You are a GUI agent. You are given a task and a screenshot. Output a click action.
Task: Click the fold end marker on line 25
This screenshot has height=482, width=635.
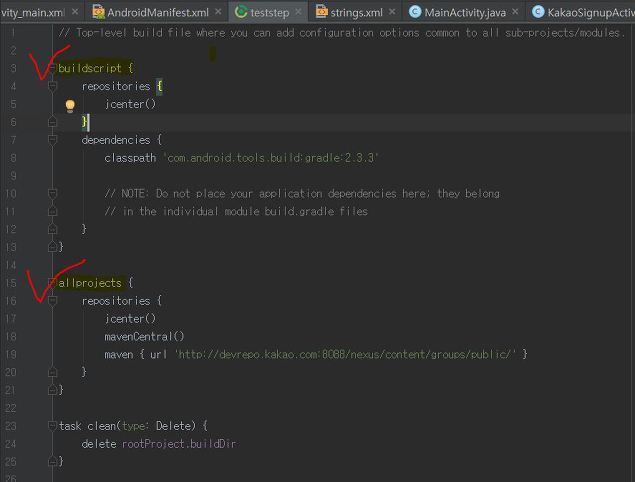(x=52, y=461)
